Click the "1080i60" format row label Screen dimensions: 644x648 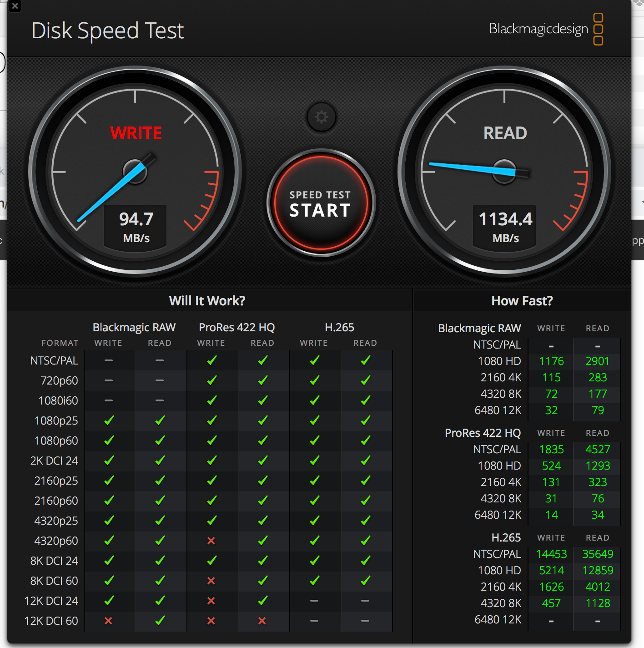(58, 400)
